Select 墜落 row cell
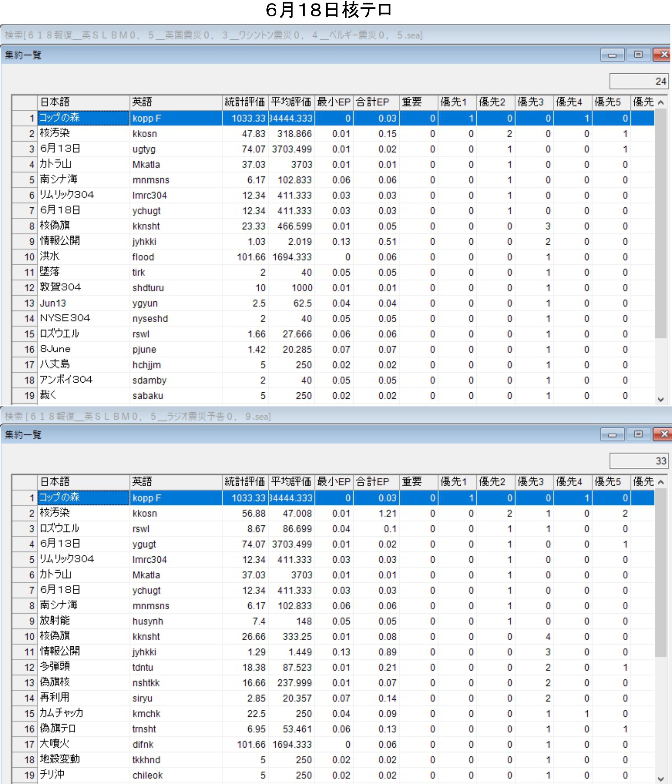 84,272
